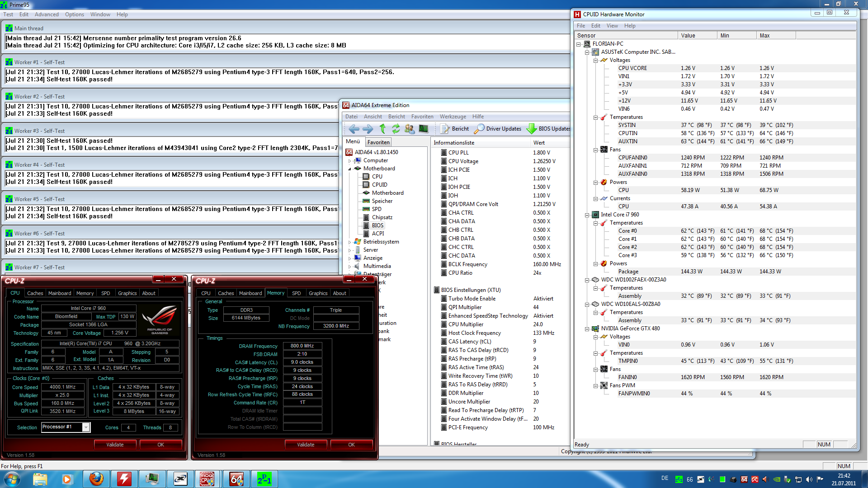Click the AIDA64 back arrow icon
Image resolution: width=868 pixels, height=488 pixels.
coord(354,129)
